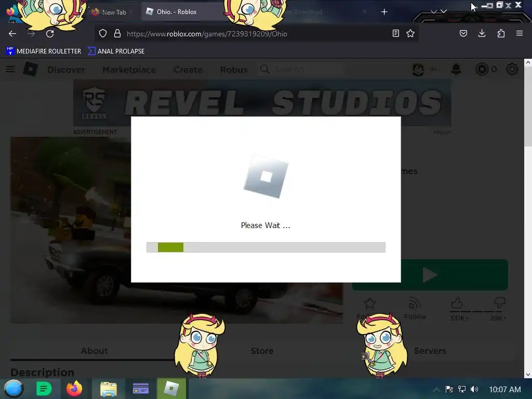This screenshot has width=532, height=399.
Task: Switch to the New Tab browser tab
Action: pyautogui.click(x=114, y=12)
